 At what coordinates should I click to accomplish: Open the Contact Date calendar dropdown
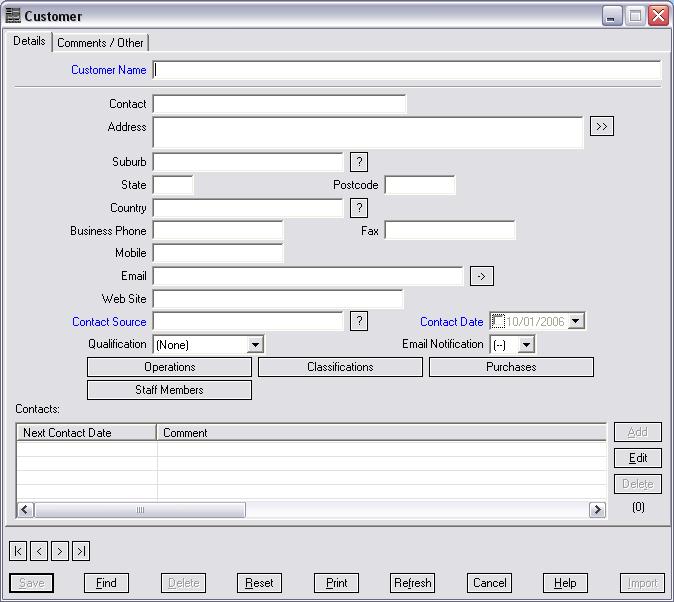[576, 321]
